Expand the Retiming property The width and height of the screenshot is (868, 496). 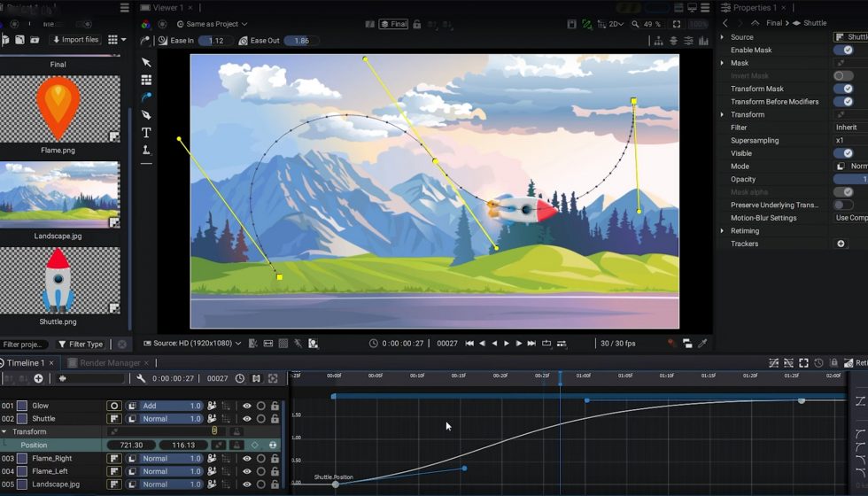pyautogui.click(x=722, y=231)
